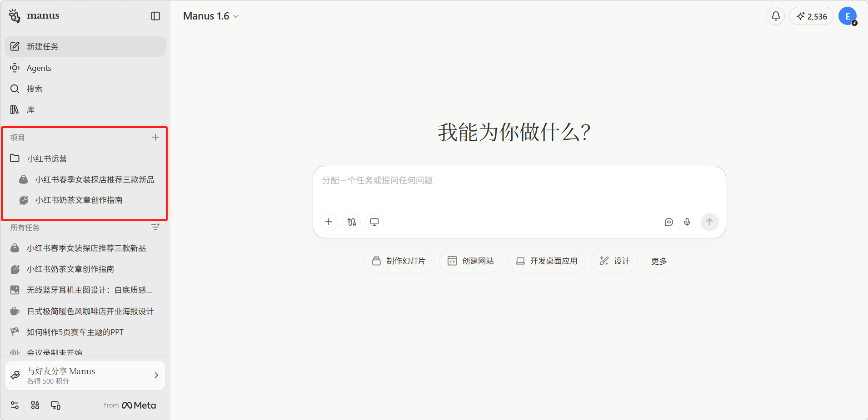868x420 pixels.
Task: Open Agents in the sidebar
Action: click(39, 68)
